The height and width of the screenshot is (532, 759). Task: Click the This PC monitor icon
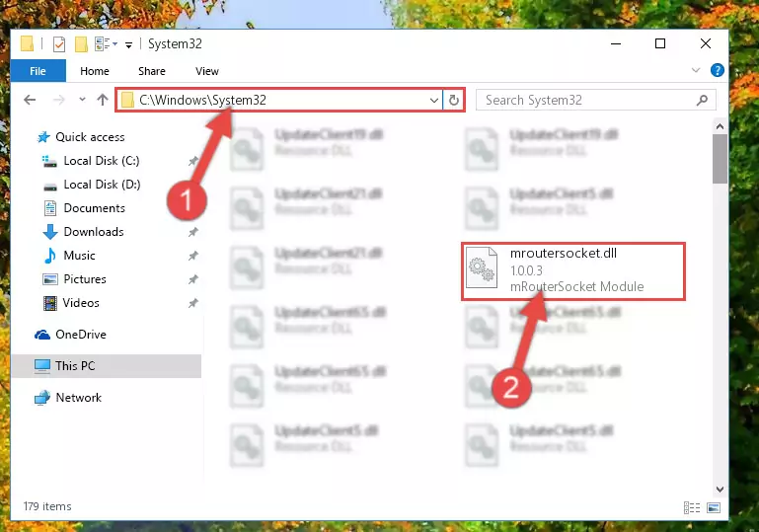(x=42, y=366)
